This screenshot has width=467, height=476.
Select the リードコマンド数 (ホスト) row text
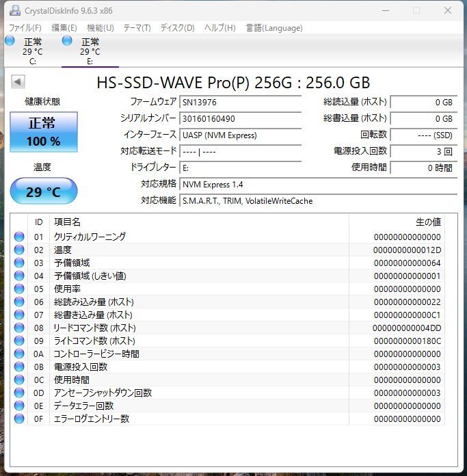click(94, 328)
